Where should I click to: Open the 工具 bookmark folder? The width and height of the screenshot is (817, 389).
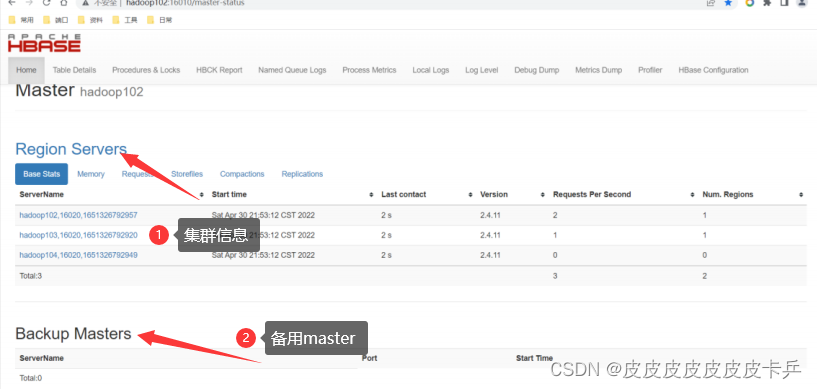pos(125,20)
